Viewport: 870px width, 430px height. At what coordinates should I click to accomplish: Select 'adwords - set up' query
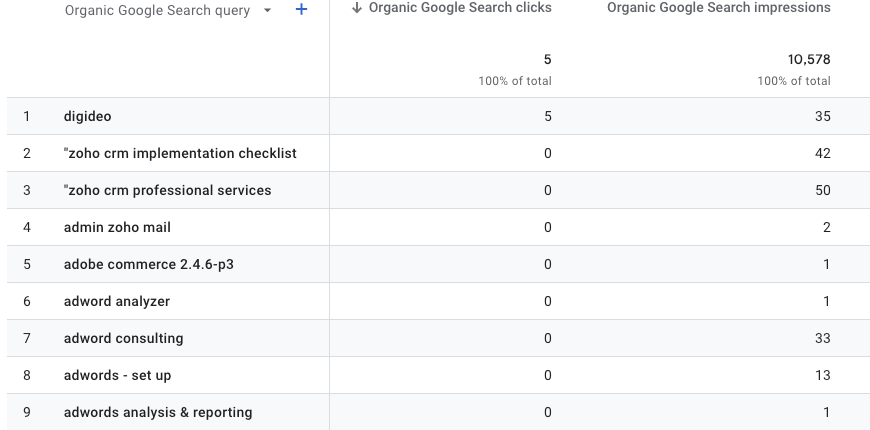pos(118,376)
